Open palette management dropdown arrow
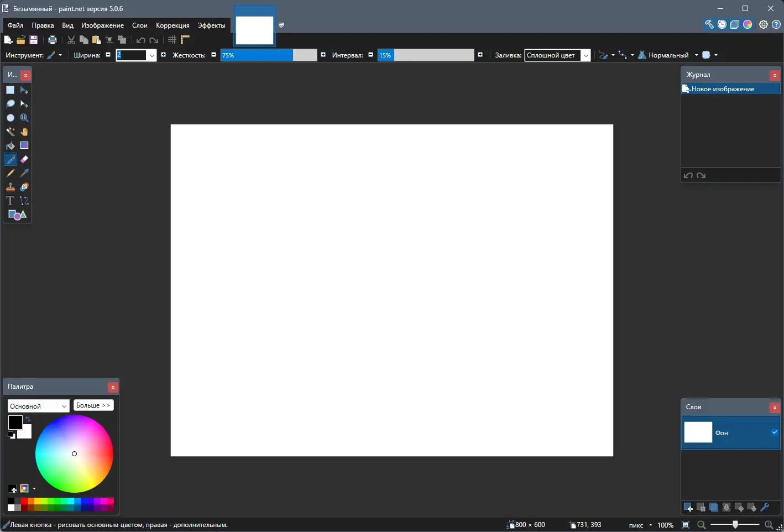 tap(34, 489)
